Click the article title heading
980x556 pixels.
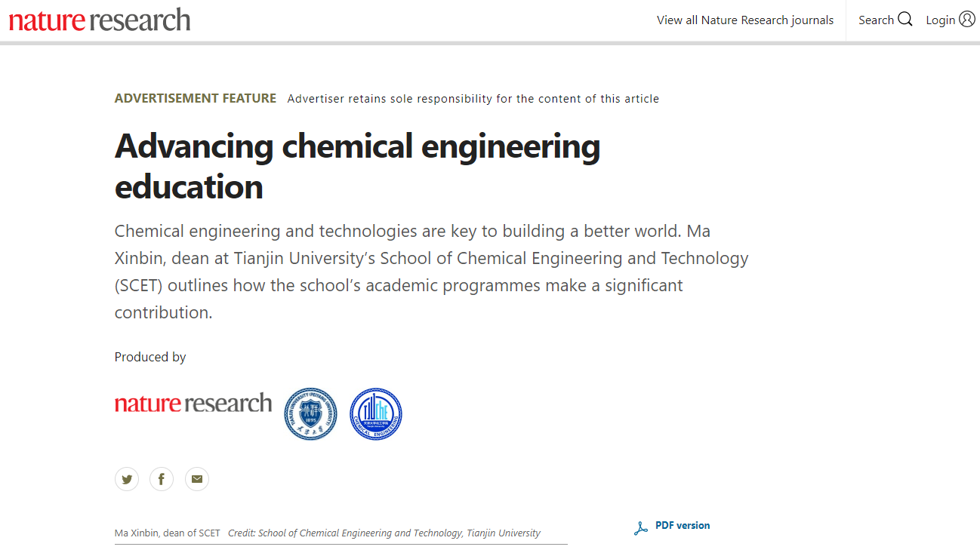(357, 166)
